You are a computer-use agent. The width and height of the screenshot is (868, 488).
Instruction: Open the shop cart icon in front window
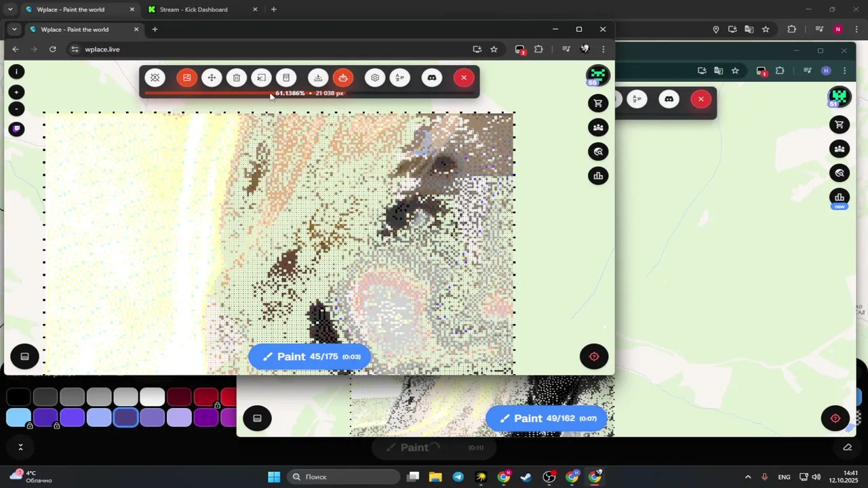point(597,103)
